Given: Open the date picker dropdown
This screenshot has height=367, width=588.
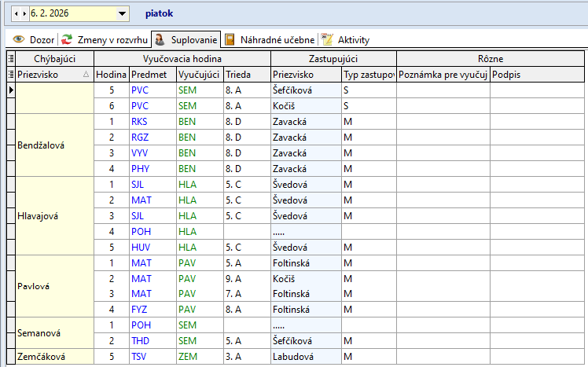Looking at the screenshot, I should [121, 13].
